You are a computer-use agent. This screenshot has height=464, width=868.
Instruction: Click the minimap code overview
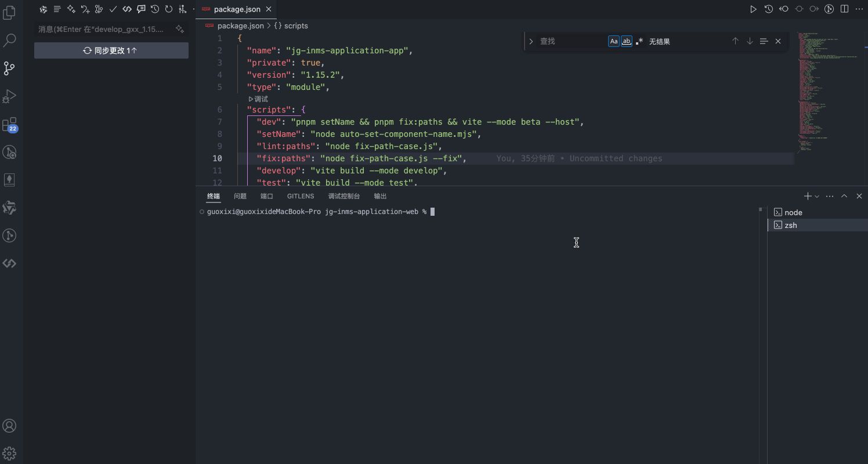click(828, 93)
